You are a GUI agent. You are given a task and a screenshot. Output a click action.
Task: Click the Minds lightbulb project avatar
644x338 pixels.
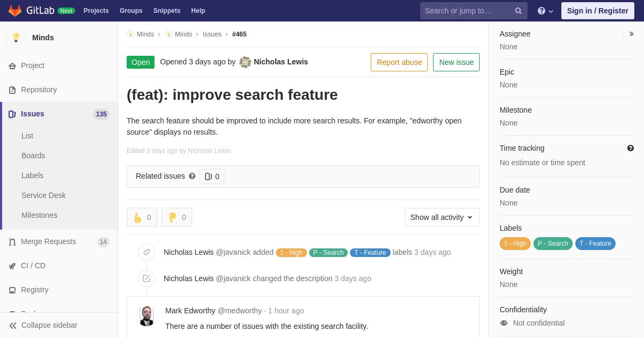click(16, 38)
